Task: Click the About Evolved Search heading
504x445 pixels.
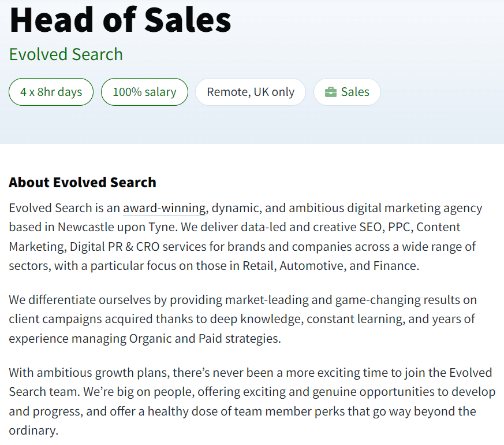Action: pos(83,182)
